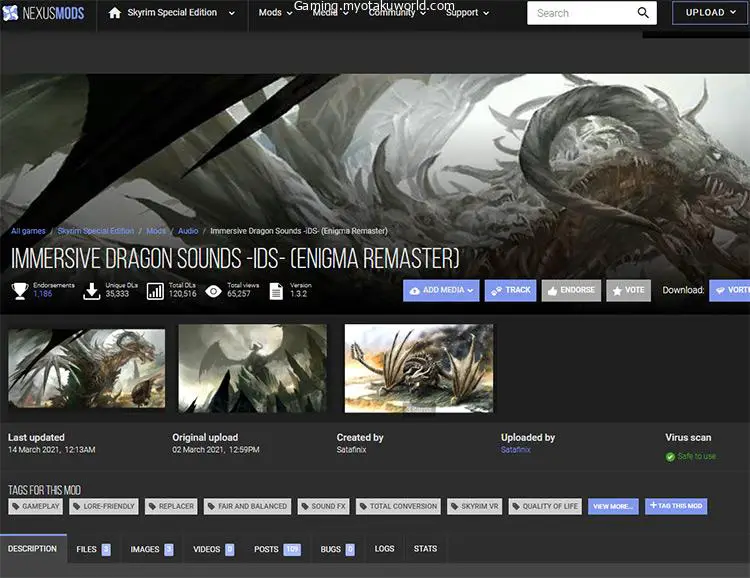750x578 pixels.
Task: Open the first dragon artwork thumbnail
Action: (x=87, y=368)
